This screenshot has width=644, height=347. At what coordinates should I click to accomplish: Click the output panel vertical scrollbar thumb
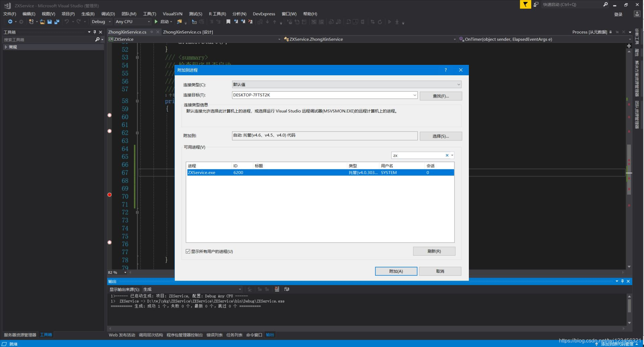(x=629, y=306)
